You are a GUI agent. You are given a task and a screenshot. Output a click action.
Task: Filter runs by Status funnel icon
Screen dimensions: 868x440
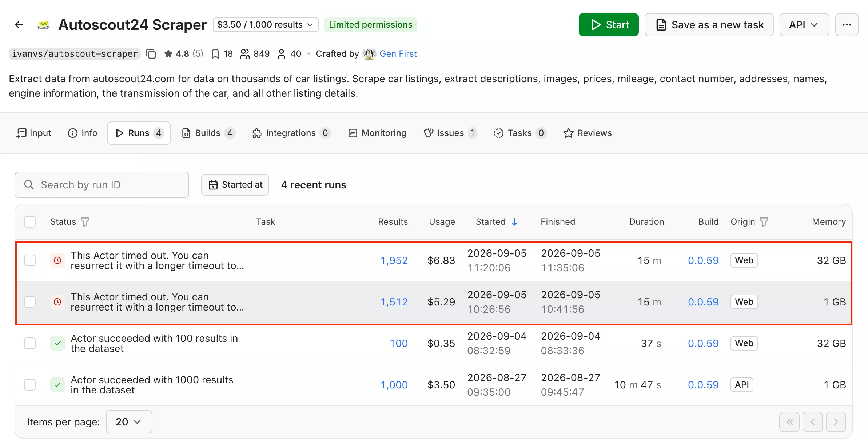point(85,222)
